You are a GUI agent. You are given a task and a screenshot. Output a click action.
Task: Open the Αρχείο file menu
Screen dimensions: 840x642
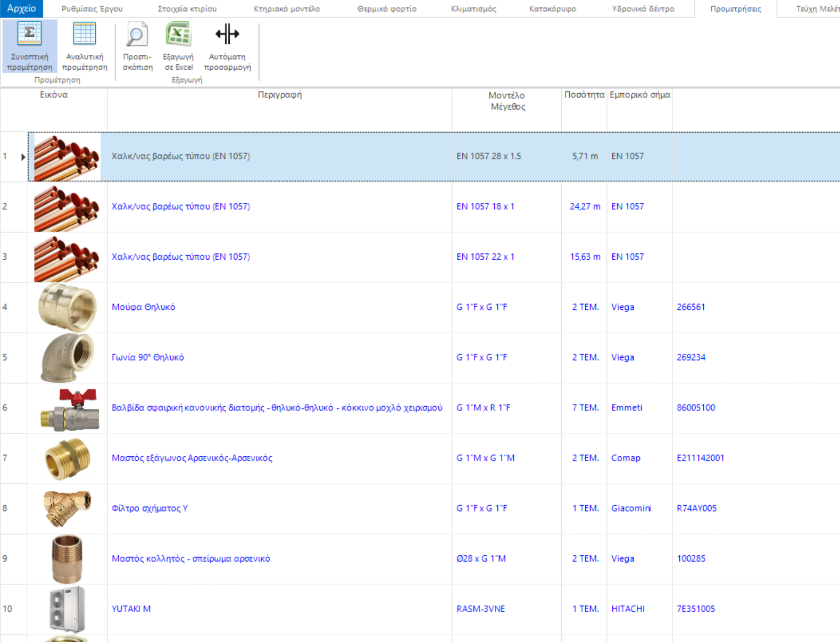point(21,9)
